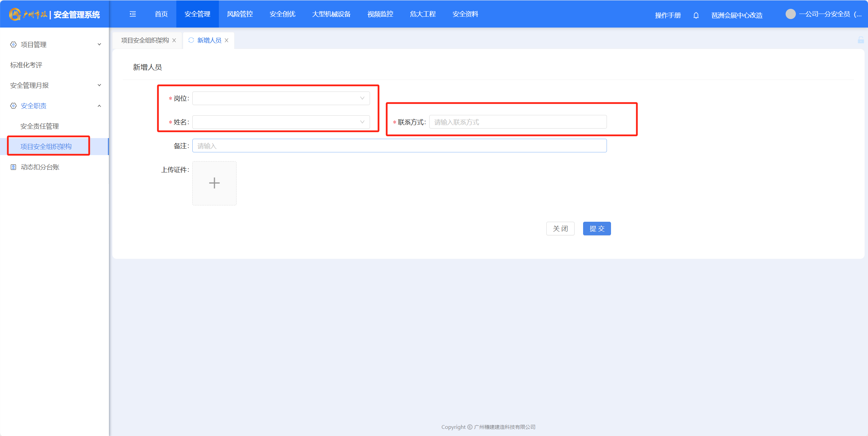Click the 提交 button
This screenshot has height=436, width=868.
pyautogui.click(x=597, y=229)
